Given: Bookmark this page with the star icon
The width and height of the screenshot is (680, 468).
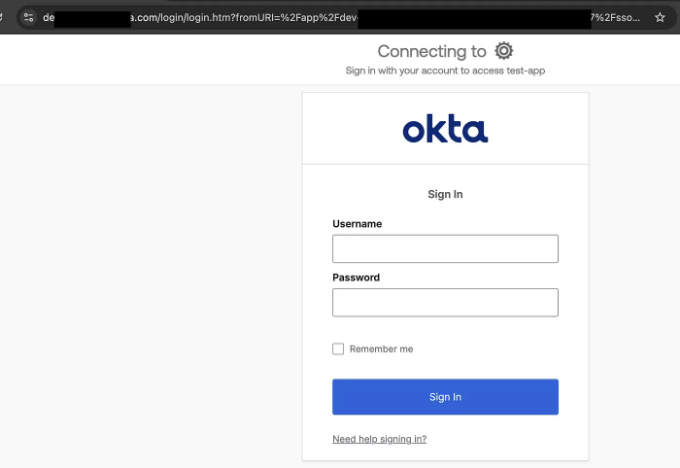Looking at the screenshot, I should tap(660, 17).
